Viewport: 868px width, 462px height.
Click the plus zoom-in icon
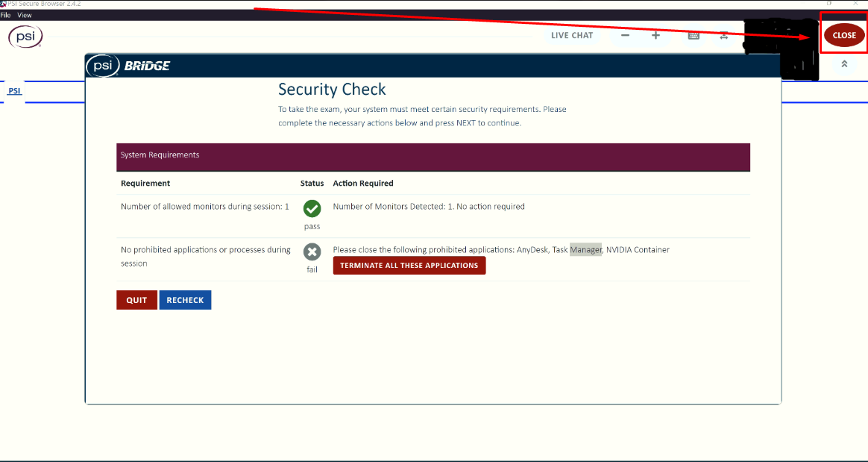656,36
